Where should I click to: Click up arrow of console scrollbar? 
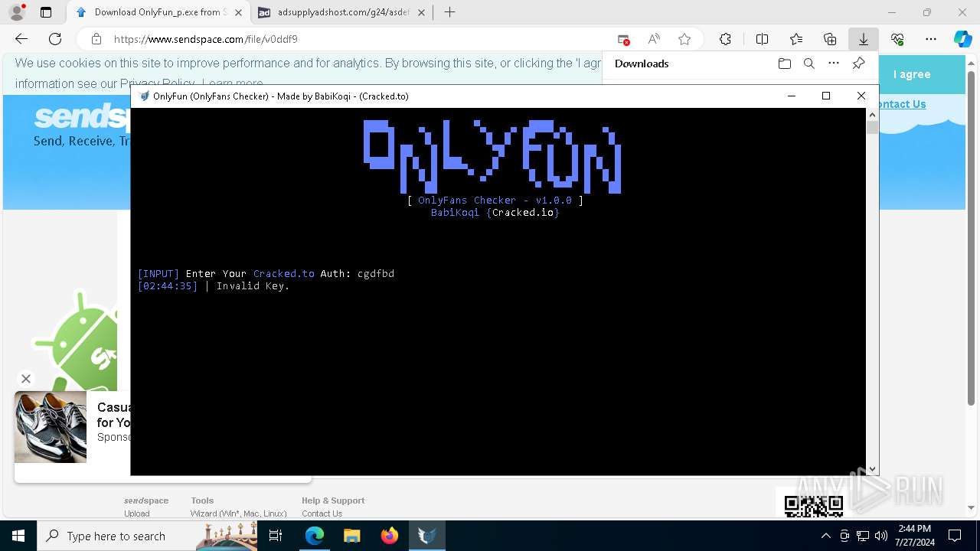click(872, 114)
